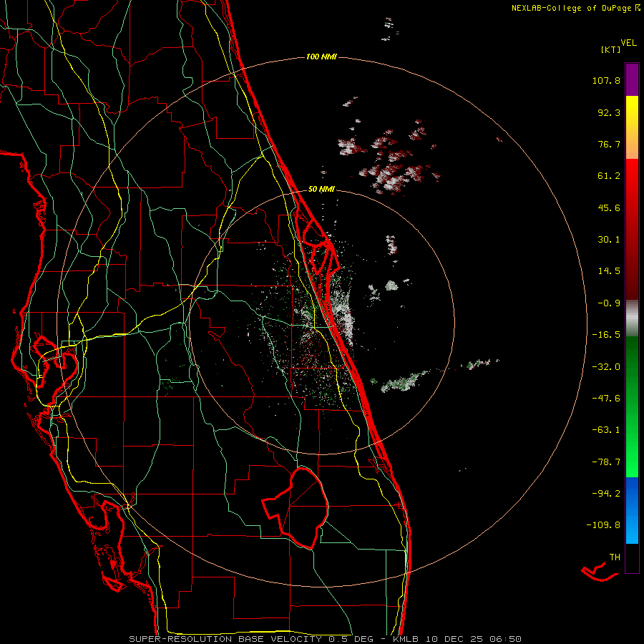Click the 100 NMI range ring label
644x644 pixels.
(x=321, y=57)
